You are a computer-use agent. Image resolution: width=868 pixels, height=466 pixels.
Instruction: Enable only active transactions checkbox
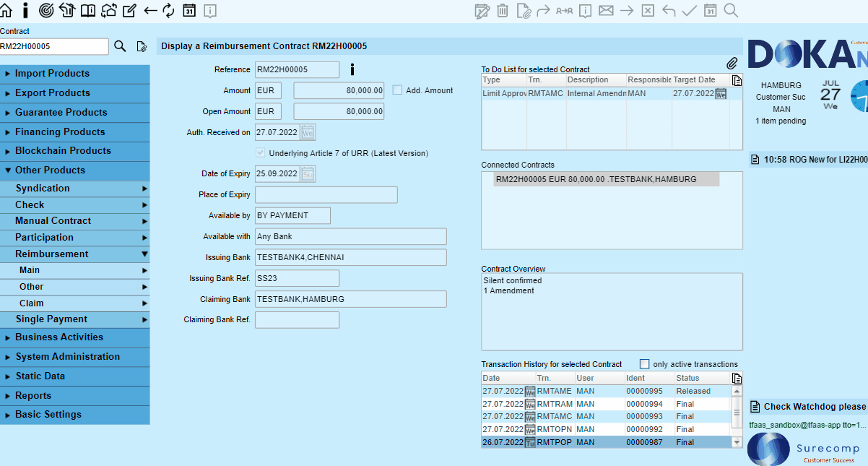[x=645, y=364]
